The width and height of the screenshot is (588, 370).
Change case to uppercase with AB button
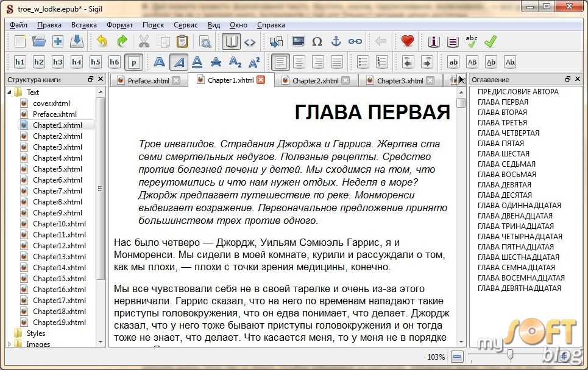pos(472,62)
